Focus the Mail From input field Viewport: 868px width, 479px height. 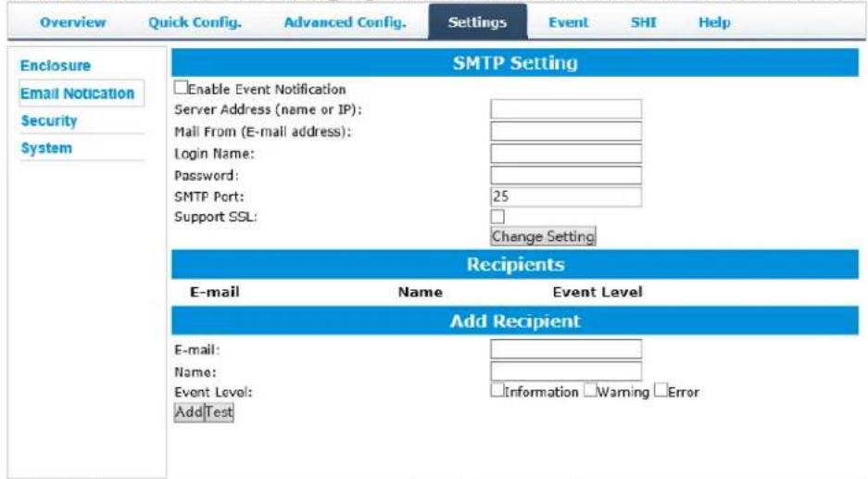(566, 132)
